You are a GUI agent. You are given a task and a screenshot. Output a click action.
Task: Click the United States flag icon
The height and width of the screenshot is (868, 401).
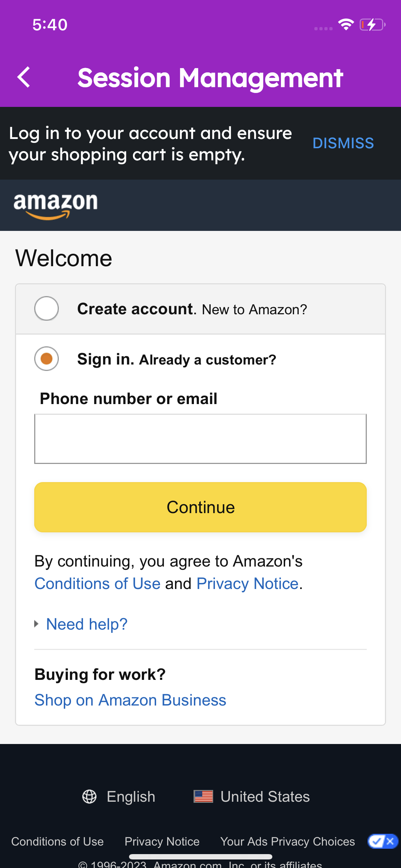click(x=203, y=796)
